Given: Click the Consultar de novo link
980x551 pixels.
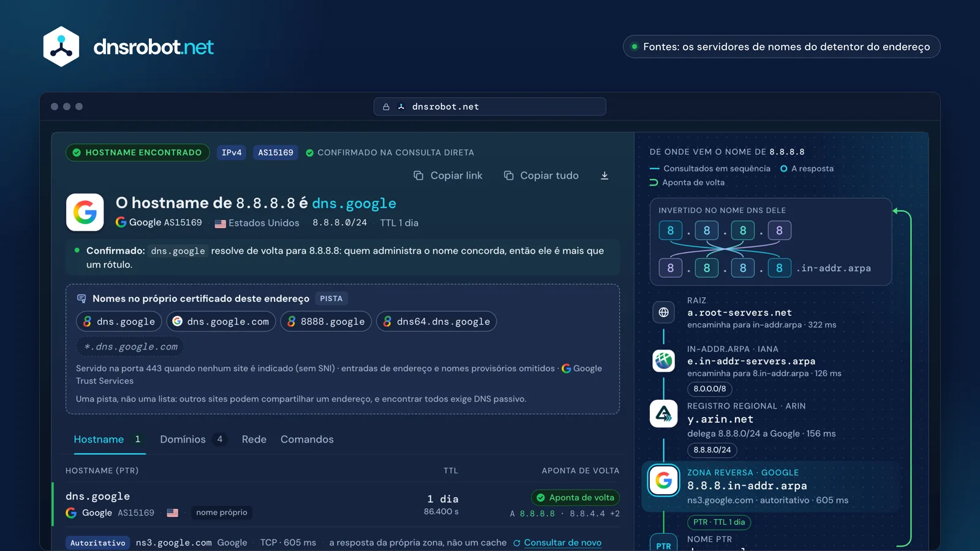Looking at the screenshot, I should [562, 543].
